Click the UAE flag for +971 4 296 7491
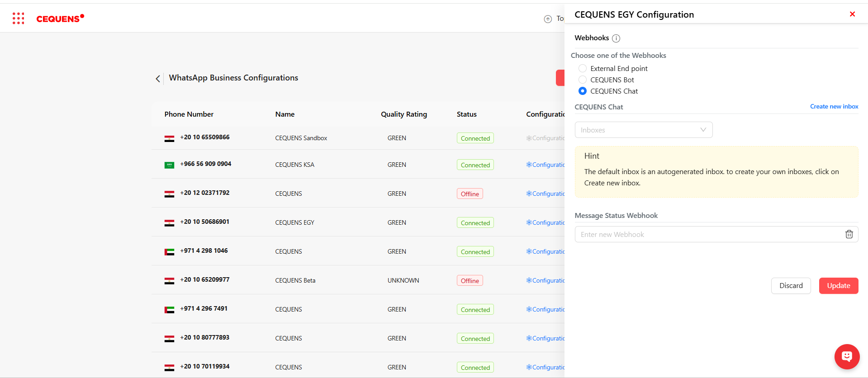Image resolution: width=868 pixels, height=378 pixels. click(x=169, y=310)
